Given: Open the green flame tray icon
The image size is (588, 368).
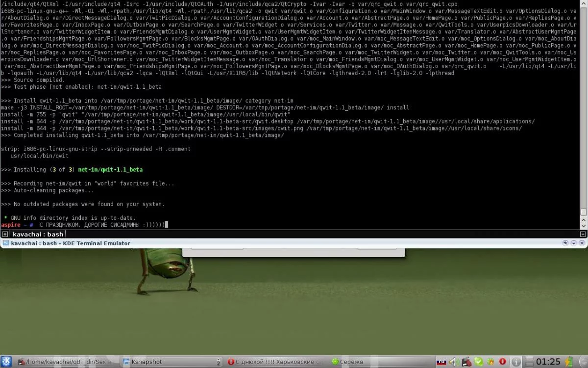Looking at the screenshot, I should click(x=490, y=362).
